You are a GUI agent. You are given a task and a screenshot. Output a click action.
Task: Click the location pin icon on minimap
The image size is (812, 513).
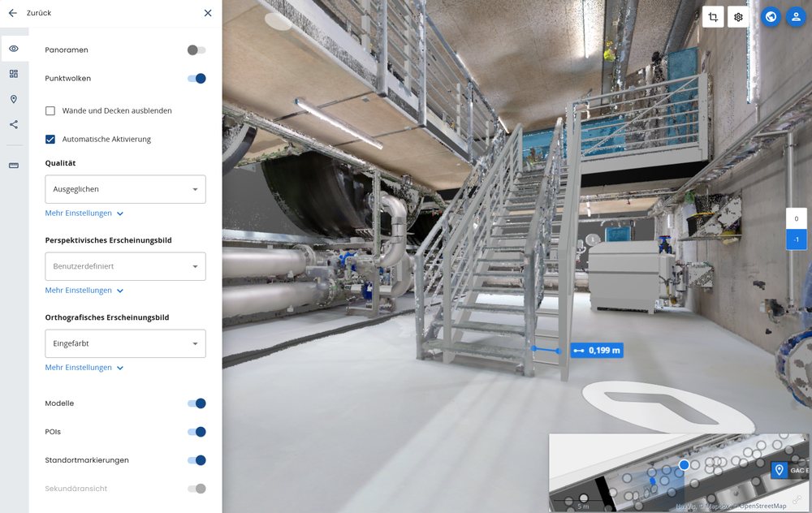coord(780,470)
